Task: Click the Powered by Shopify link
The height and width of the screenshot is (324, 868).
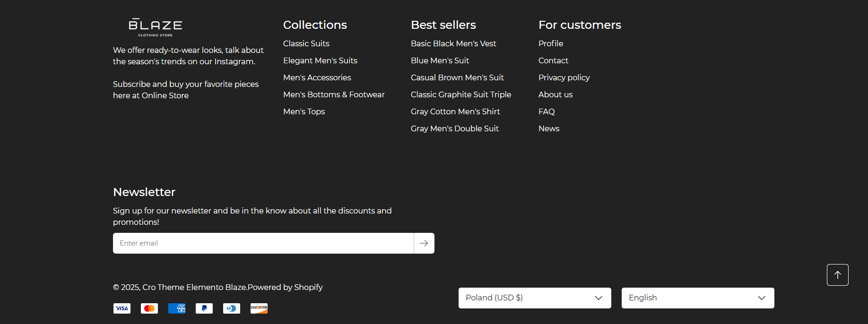Action: pyautogui.click(x=285, y=287)
